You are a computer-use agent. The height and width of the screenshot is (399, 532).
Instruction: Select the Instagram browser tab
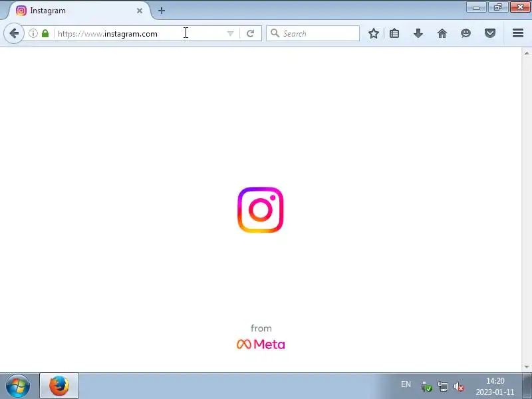[x=80, y=11]
